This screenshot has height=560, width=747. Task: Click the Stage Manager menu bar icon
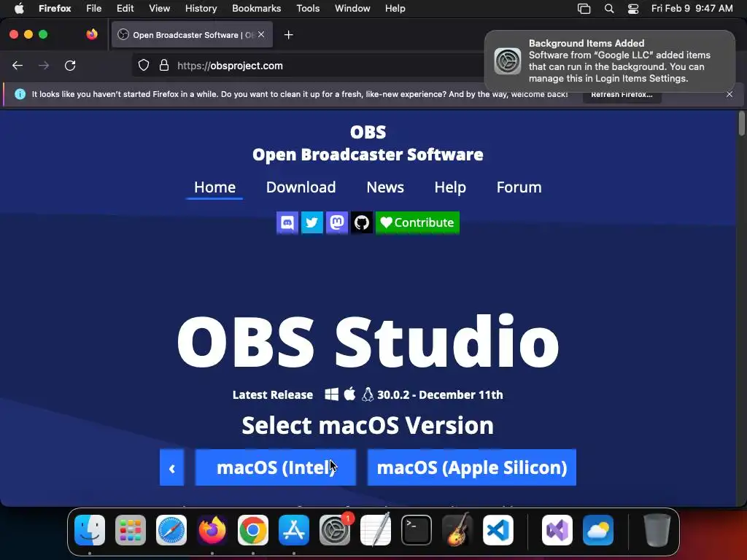pyautogui.click(x=584, y=9)
